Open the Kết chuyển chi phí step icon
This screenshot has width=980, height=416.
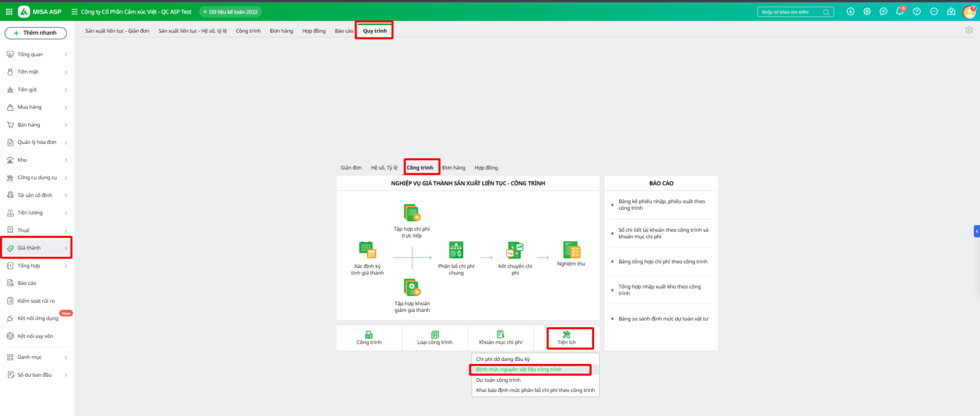[x=514, y=250]
